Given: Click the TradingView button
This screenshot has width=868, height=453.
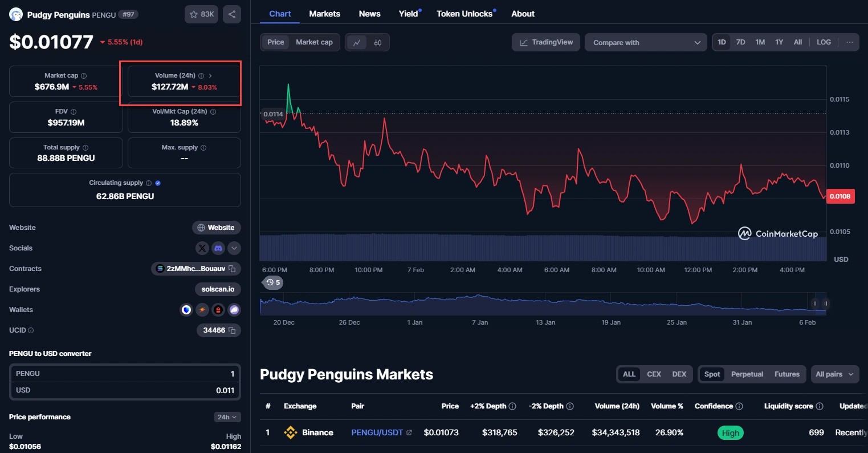Looking at the screenshot, I should (545, 42).
